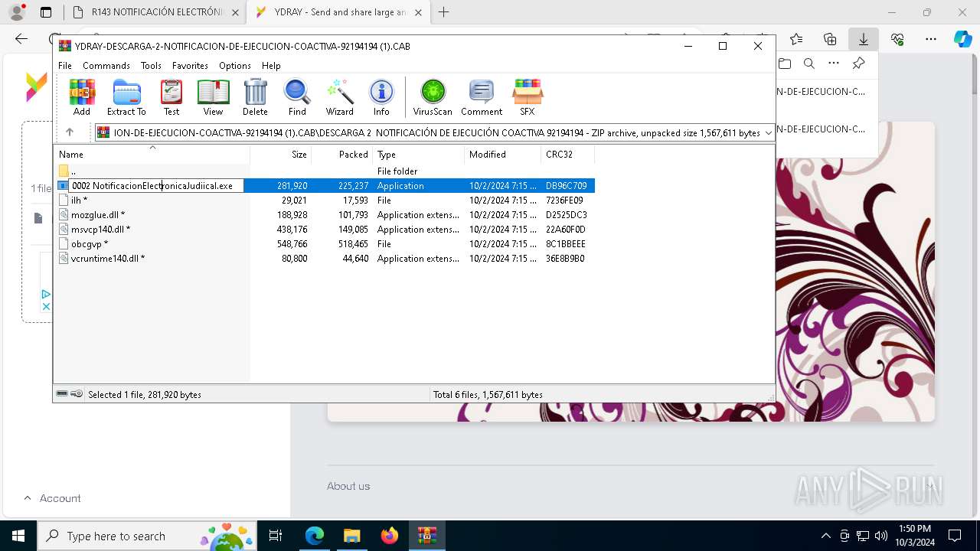The image size is (980, 551).
Task: Click the Delete trash can icon
Action: click(x=255, y=97)
